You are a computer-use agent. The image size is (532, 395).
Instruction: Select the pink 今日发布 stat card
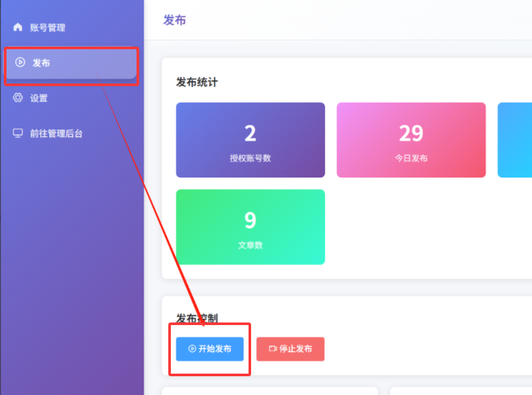pos(411,140)
